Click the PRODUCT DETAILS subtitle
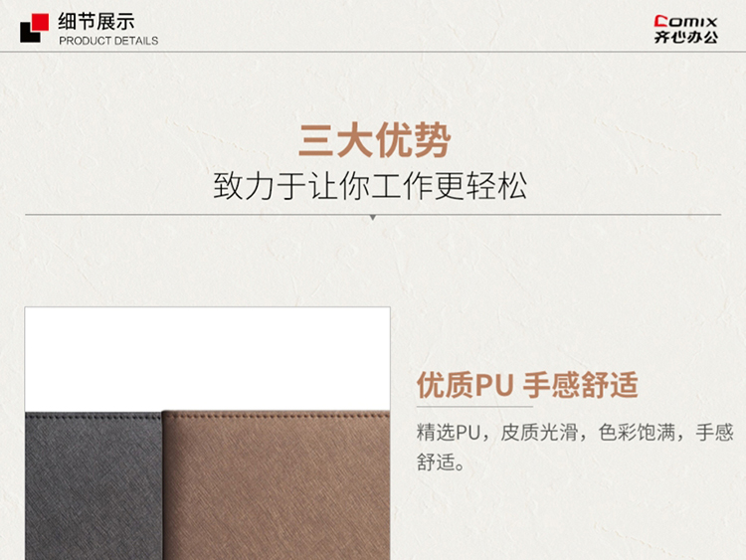This screenshot has width=746, height=560. tap(108, 41)
